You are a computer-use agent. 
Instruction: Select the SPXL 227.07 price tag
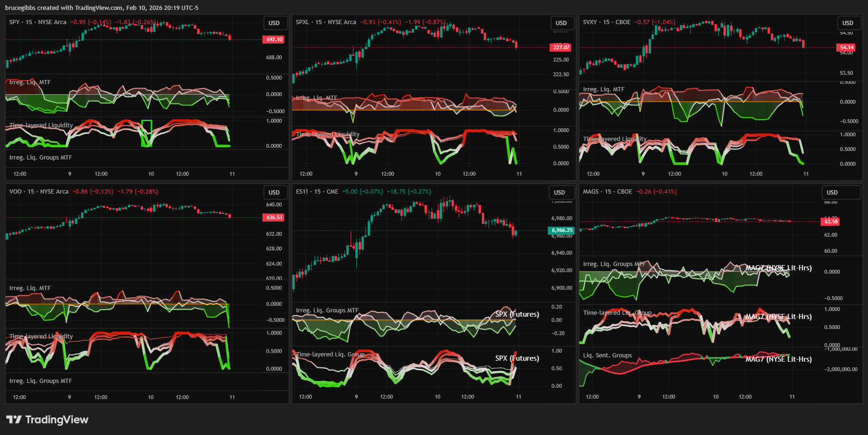point(561,47)
